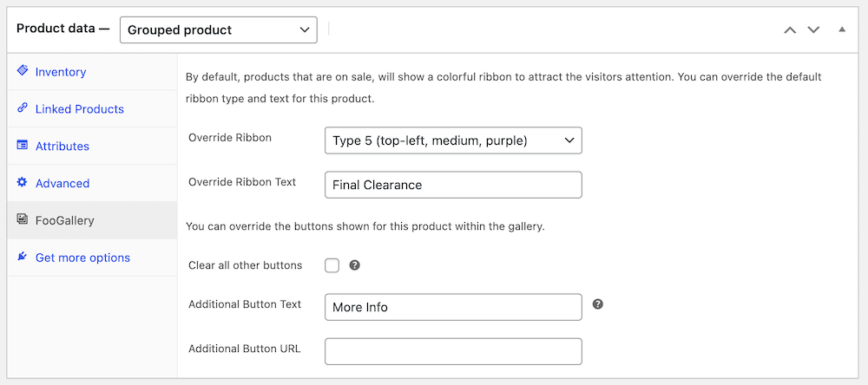
Task: Open the Grouped product type dropdown
Action: (218, 29)
